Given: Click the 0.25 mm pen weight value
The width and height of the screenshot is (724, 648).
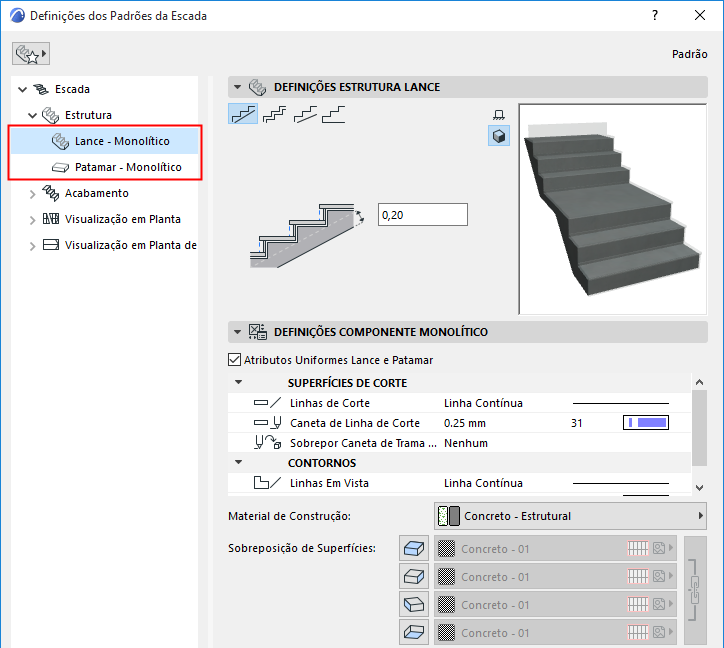Looking at the screenshot, I should (465, 423).
